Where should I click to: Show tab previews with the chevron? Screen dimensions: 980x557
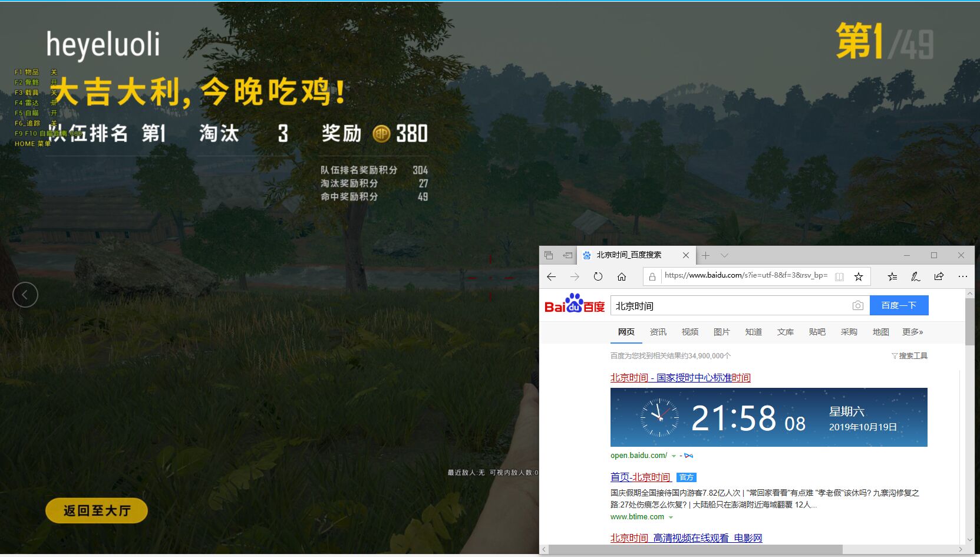[x=724, y=255]
